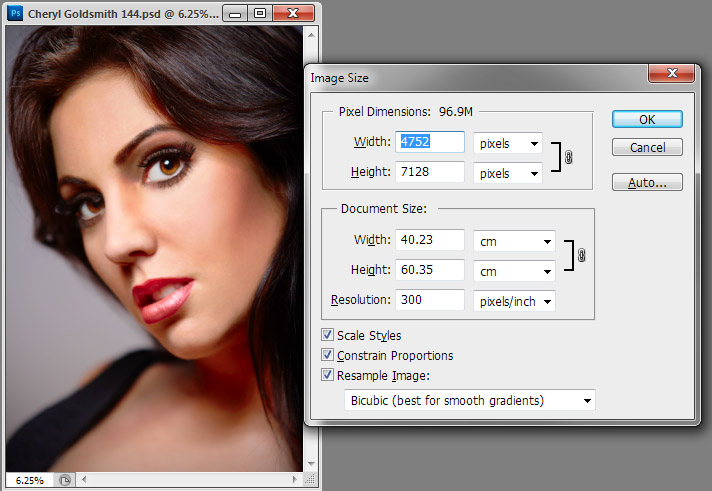Toggle pixel dimensions chain link icon

(569, 157)
